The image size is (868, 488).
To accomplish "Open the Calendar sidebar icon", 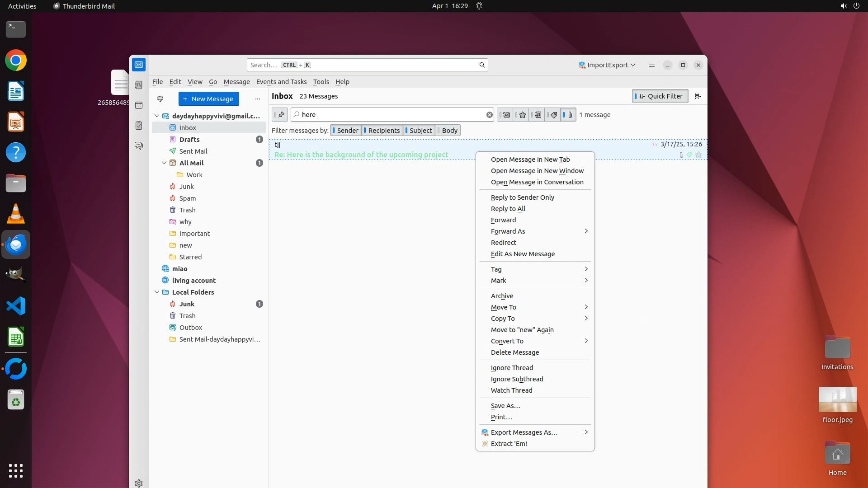I will pos(139,105).
